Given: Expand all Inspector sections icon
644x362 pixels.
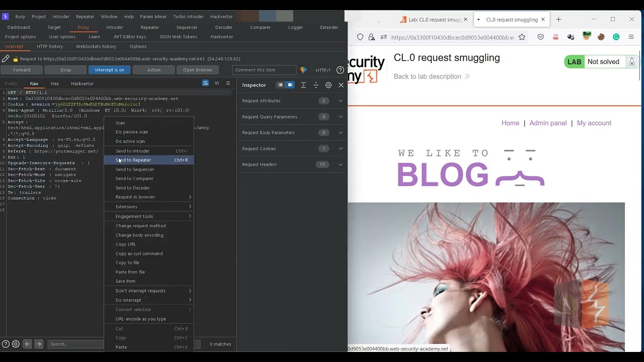Looking at the screenshot, I should pyautogui.click(x=303, y=85).
